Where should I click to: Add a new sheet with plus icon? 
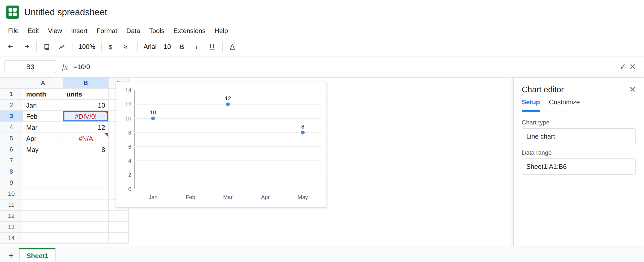click(x=11, y=255)
